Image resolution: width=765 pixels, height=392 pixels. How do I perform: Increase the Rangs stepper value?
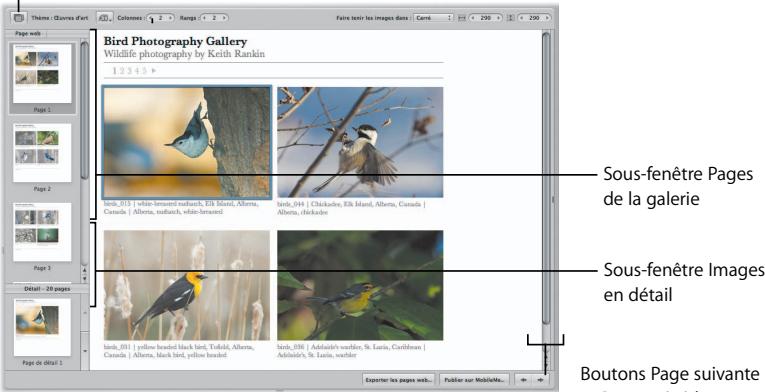click(x=223, y=18)
